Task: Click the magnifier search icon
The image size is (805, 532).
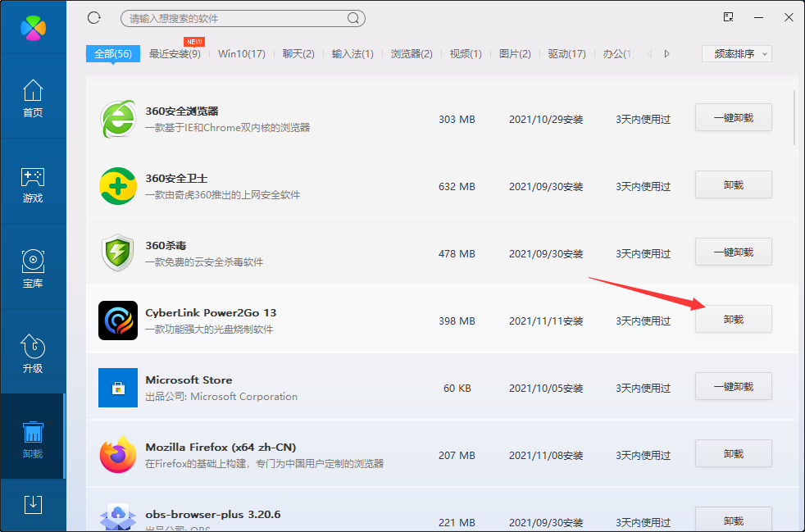Action: pyautogui.click(x=353, y=19)
